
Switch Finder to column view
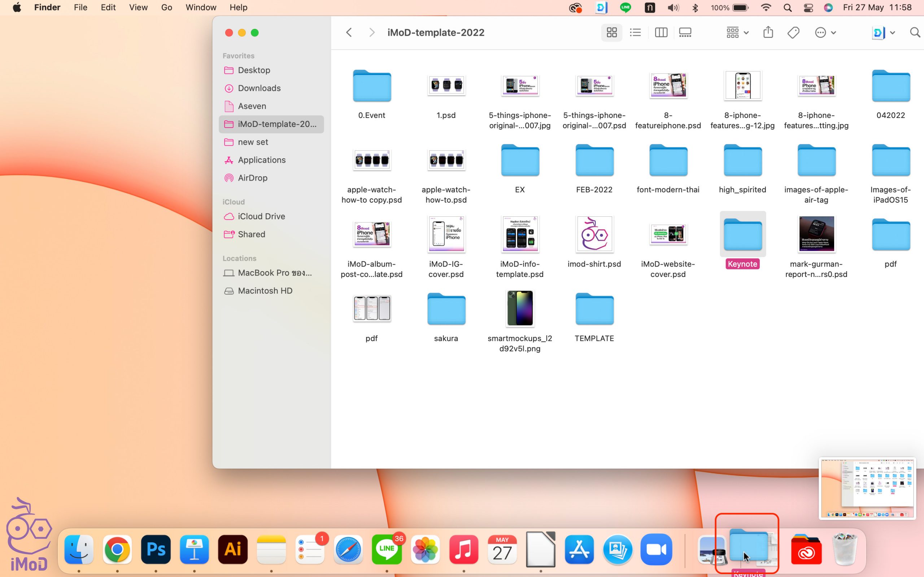pos(661,32)
